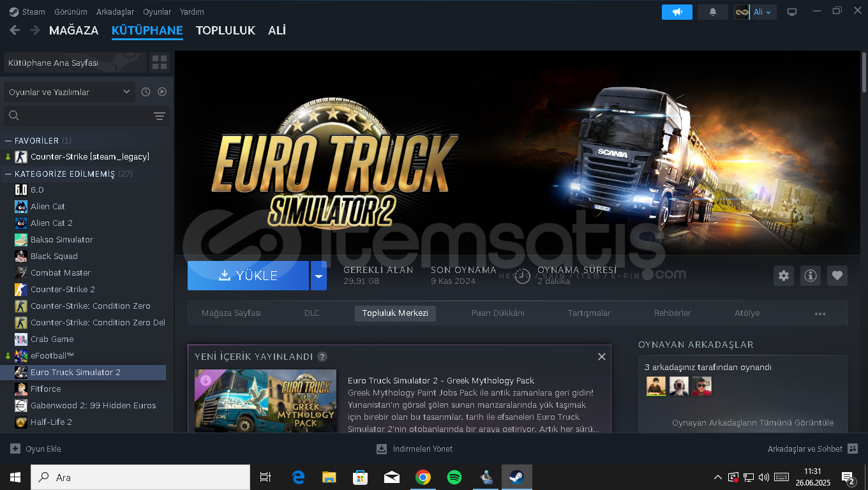
Task: Collapse the KATEGORİZE EDİLMEMİŞ category
Action: 8,174
